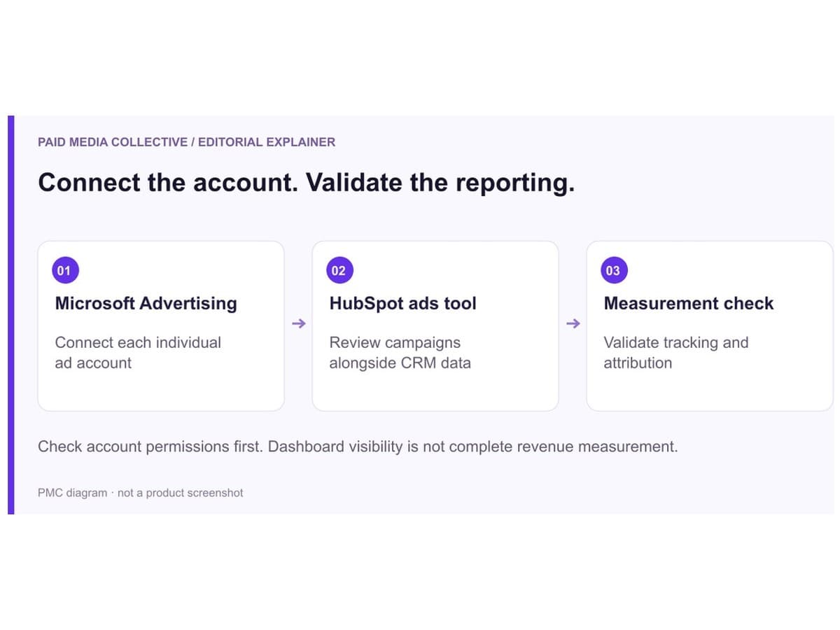Viewport: 840px width, 630px height.
Task: Click the 'Microsoft Advertising' card title
Action: coord(146,303)
